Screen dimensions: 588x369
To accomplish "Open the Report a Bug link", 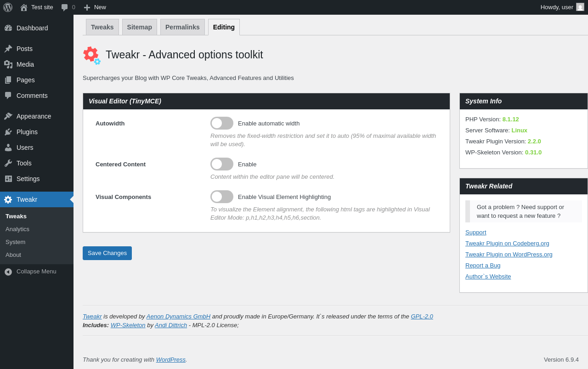I will pyautogui.click(x=483, y=266).
